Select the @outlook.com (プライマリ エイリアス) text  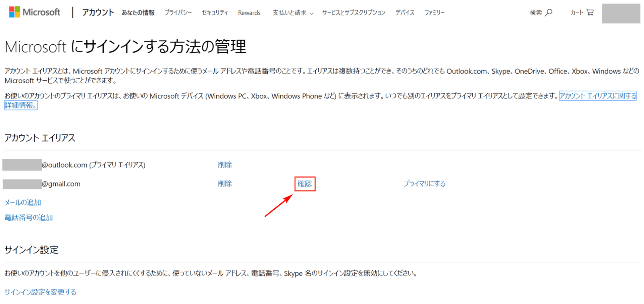[x=93, y=165]
